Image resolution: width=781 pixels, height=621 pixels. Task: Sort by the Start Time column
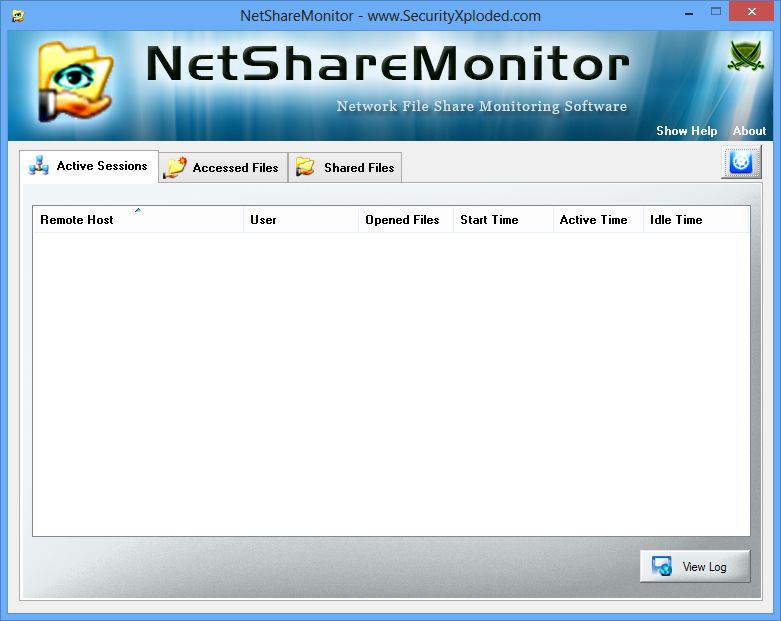(x=504, y=220)
